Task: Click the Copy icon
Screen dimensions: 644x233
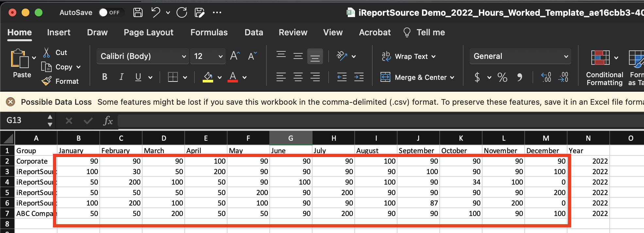Action: 46,67
